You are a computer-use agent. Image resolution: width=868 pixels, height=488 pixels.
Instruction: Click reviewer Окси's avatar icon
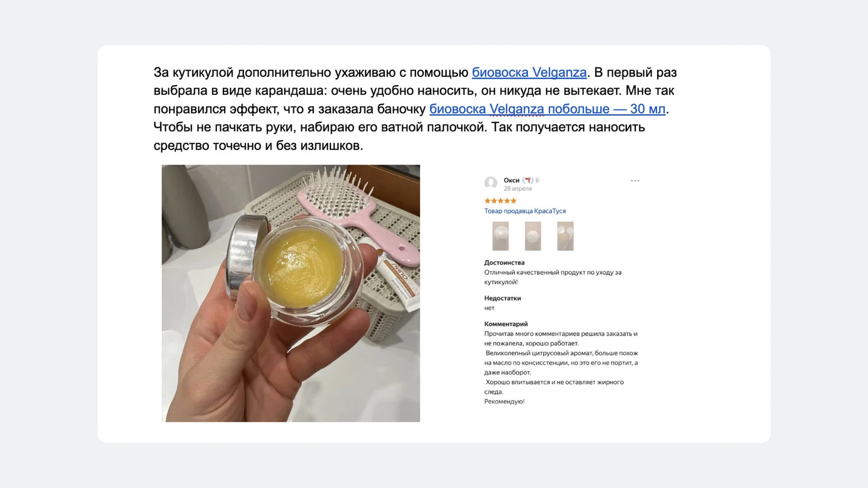point(491,183)
